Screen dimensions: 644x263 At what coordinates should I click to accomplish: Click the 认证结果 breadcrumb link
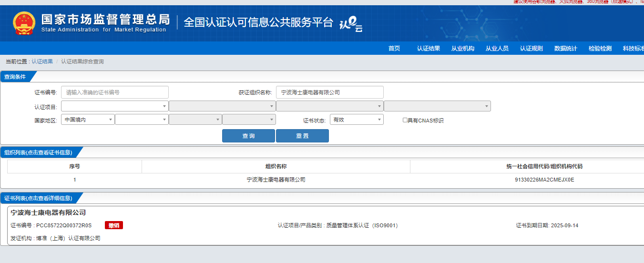(42, 62)
